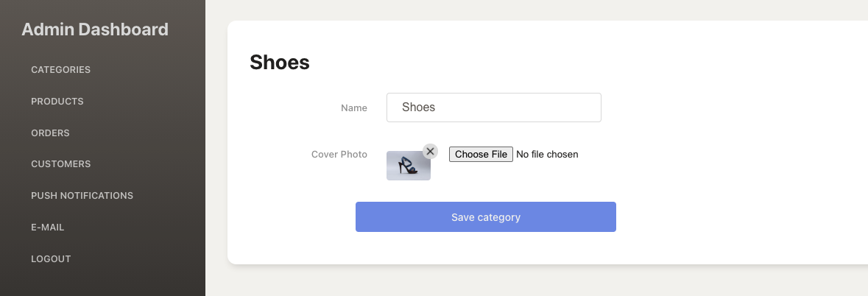Click the Cover Photo label
This screenshot has width=868, height=296.
click(x=339, y=155)
